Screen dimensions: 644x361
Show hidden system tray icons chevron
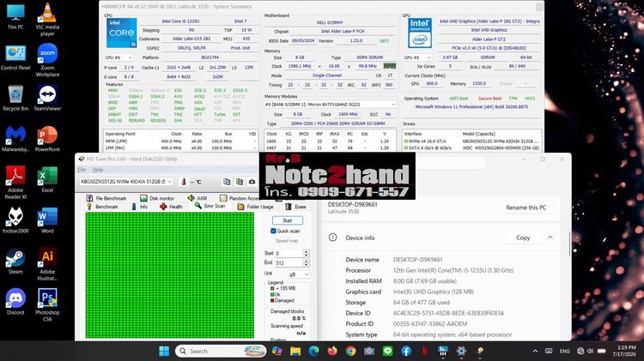pos(535,352)
